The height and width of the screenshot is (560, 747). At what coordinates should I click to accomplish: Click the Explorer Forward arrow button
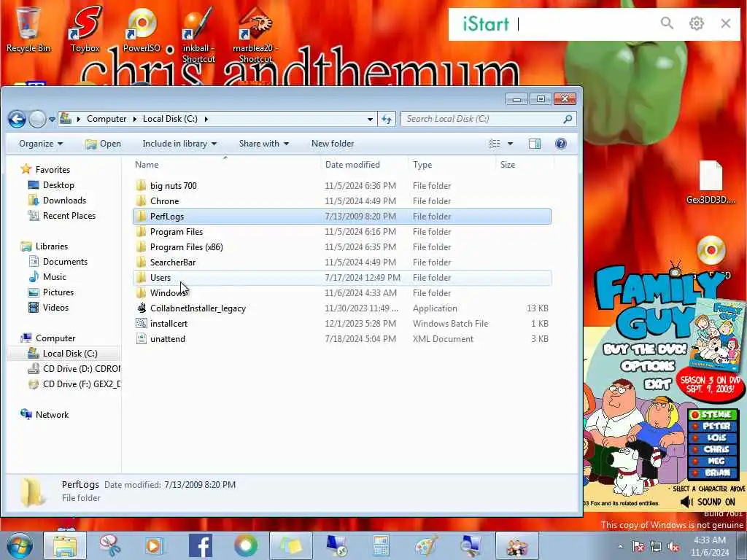37,119
